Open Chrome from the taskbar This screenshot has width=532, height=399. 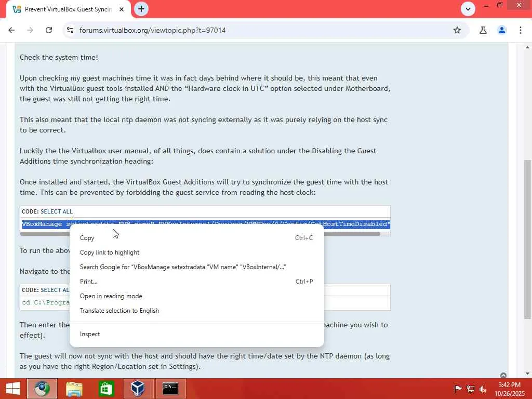tap(42, 389)
